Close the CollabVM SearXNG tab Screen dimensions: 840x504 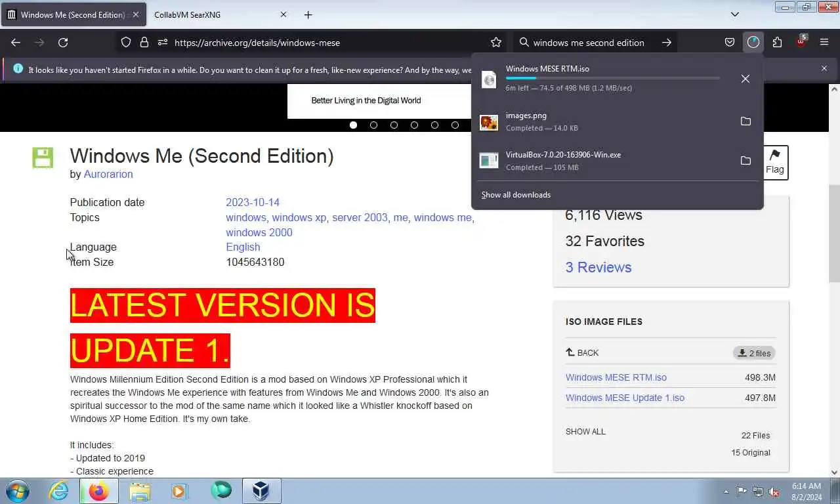pyautogui.click(x=283, y=14)
